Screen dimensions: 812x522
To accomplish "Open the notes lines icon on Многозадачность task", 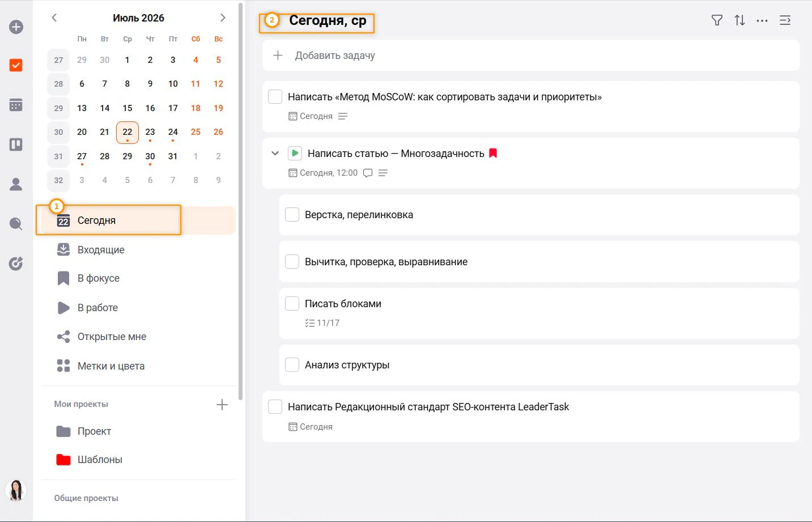I will 383,173.
